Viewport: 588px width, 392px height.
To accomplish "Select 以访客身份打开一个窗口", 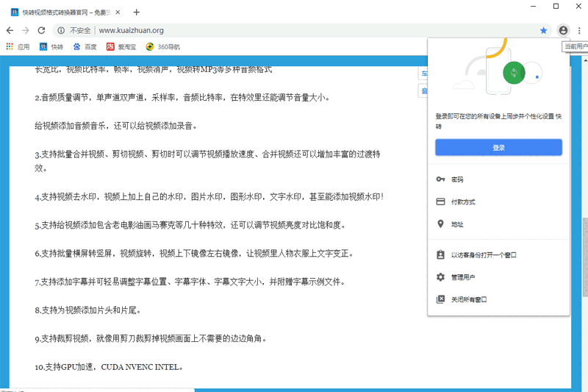I will point(484,255).
